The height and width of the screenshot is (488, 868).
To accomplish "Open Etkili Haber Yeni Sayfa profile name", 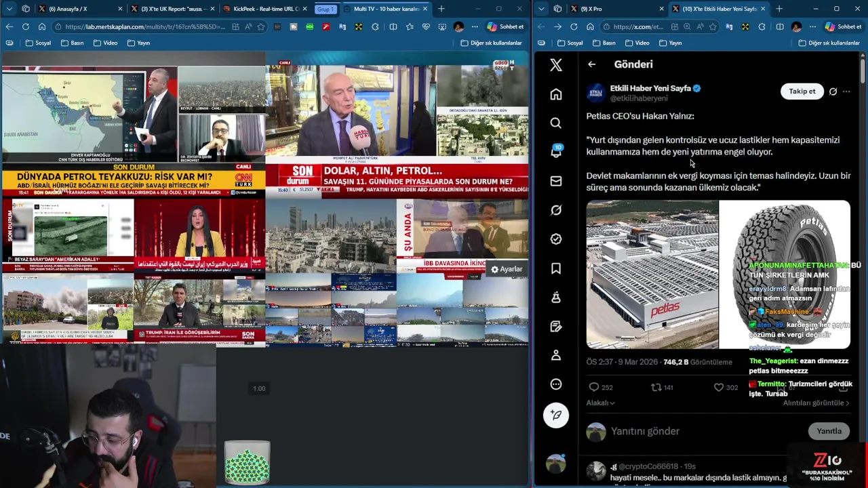I will point(650,88).
